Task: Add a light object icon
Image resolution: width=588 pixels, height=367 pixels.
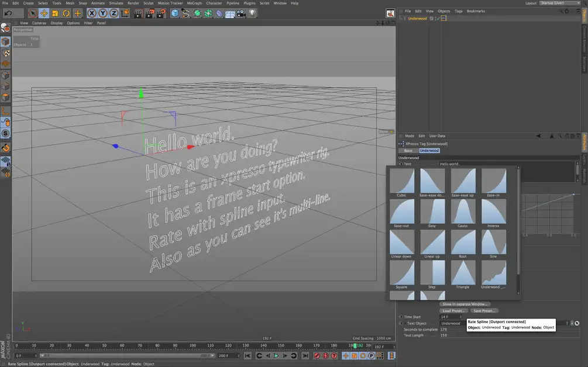Action: click(x=252, y=13)
